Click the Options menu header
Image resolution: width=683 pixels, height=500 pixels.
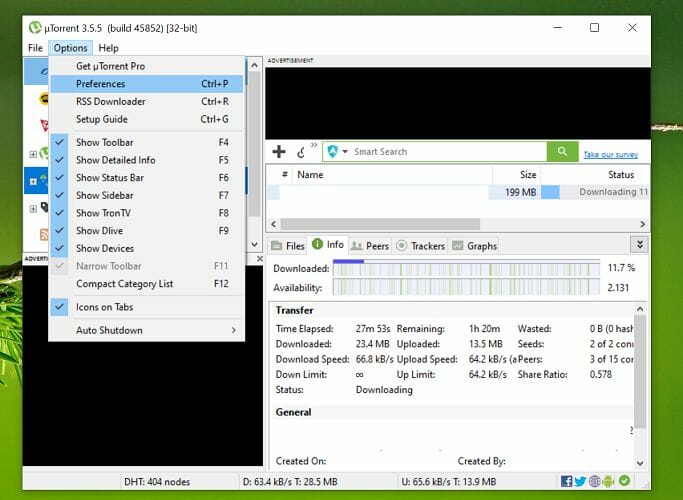click(71, 48)
